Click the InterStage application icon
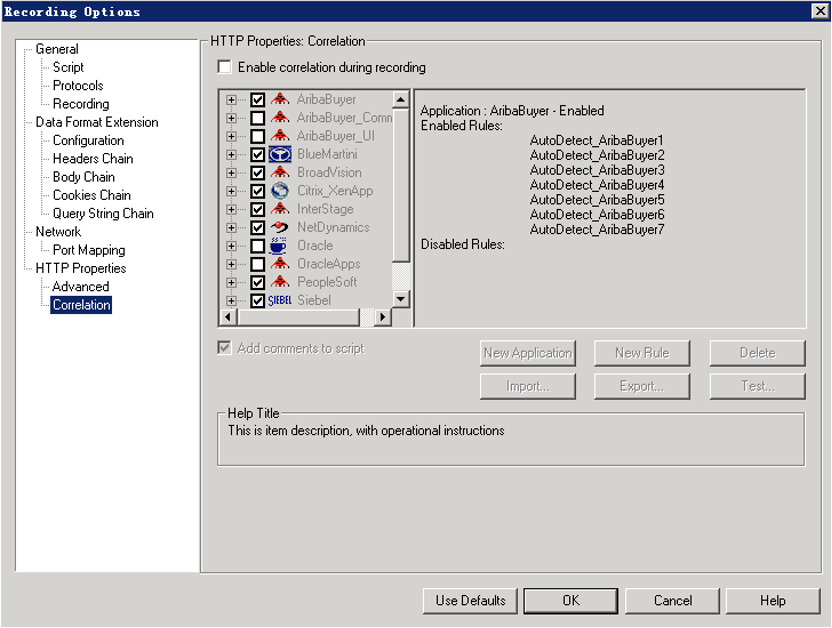832x628 pixels. 280,209
